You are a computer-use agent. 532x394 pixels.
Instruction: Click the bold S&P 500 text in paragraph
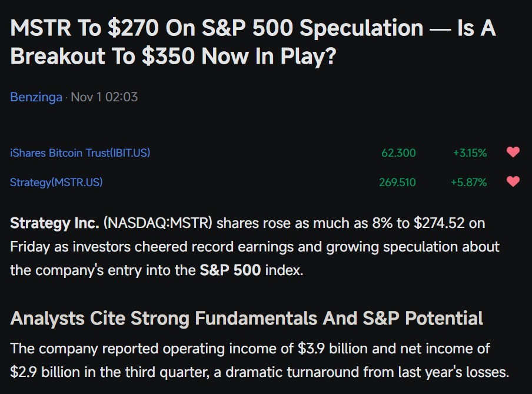pos(230,270)
